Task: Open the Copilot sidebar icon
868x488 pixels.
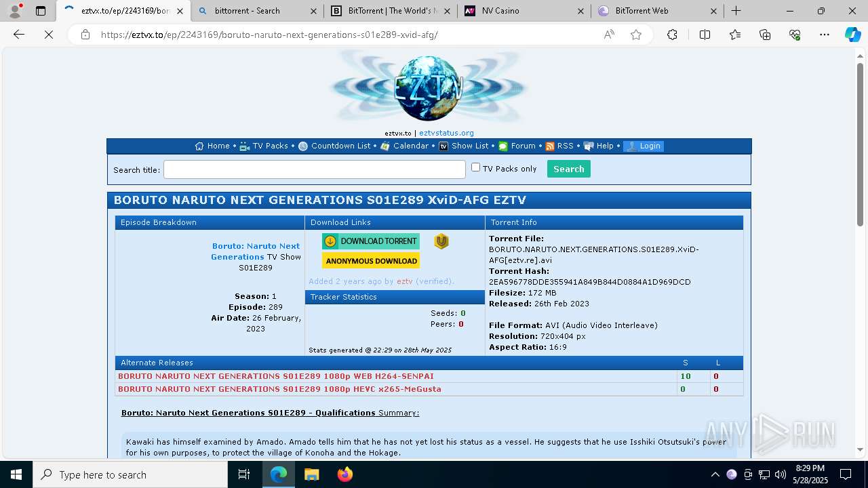Action: coord(852,35)
